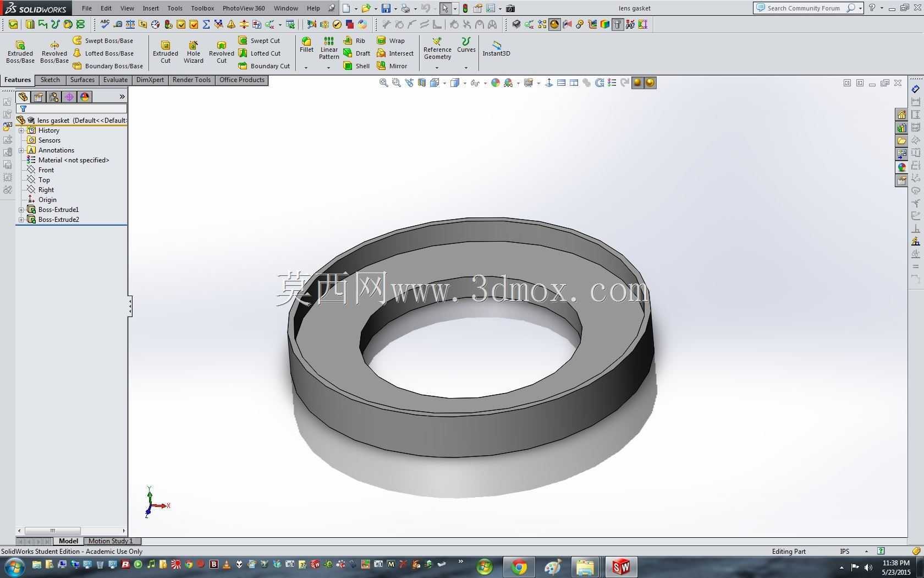Choose the Lofted Boss/Base tool

103,53
